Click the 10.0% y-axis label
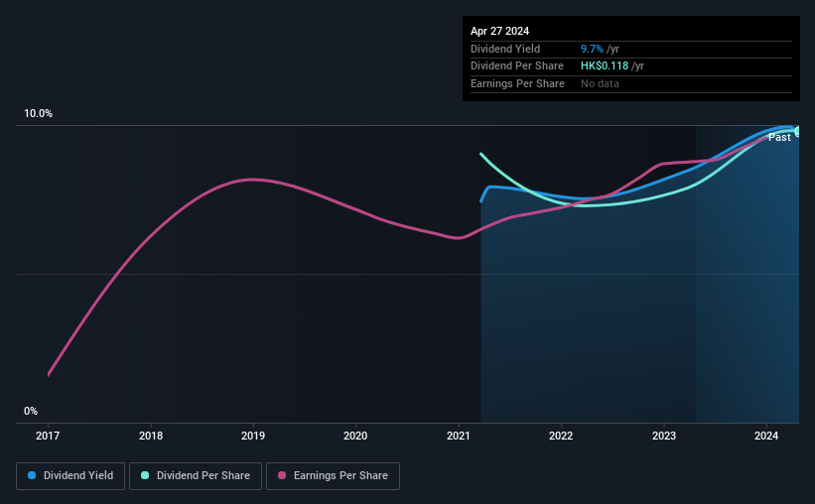Screen dimensions: 815x504 tap(38, 114)
